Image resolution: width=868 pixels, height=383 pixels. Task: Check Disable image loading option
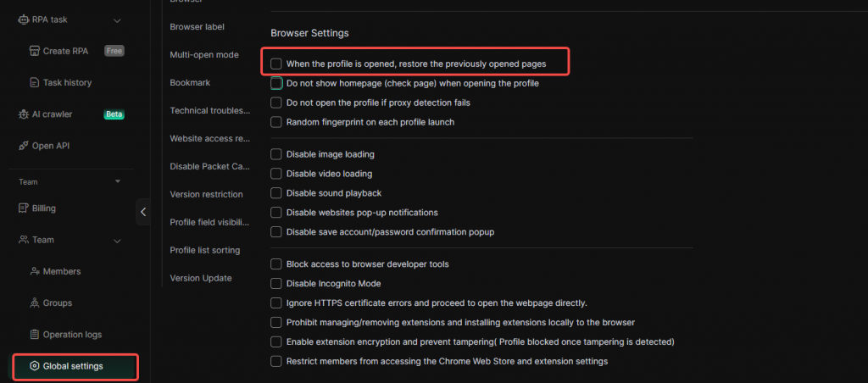276,154
